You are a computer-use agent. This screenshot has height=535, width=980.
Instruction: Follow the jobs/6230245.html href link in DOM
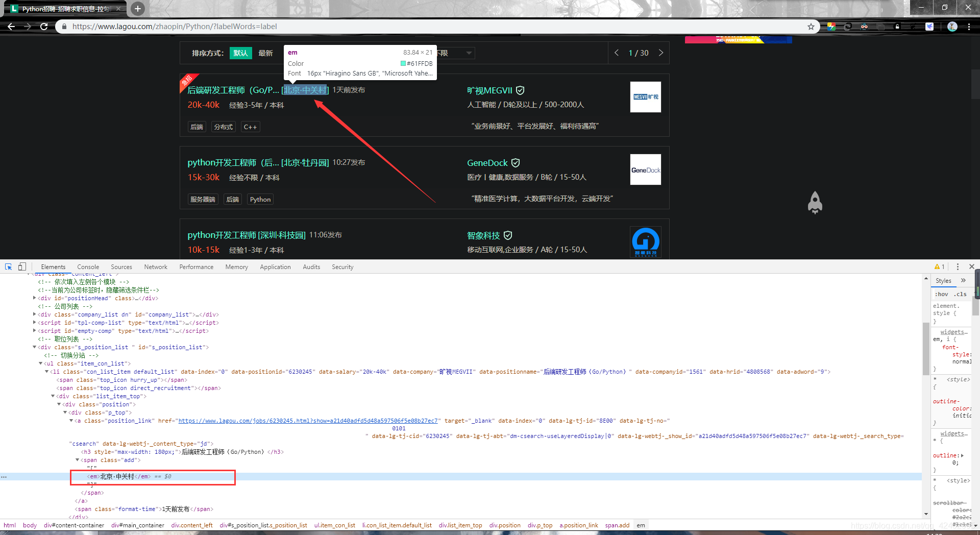tap(308, 421)
